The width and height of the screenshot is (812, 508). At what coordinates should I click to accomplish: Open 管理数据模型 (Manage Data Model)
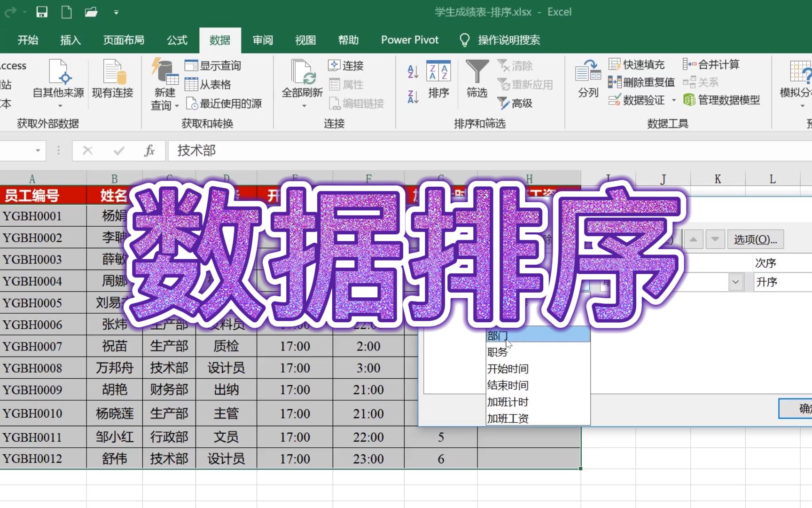[724, 100]
